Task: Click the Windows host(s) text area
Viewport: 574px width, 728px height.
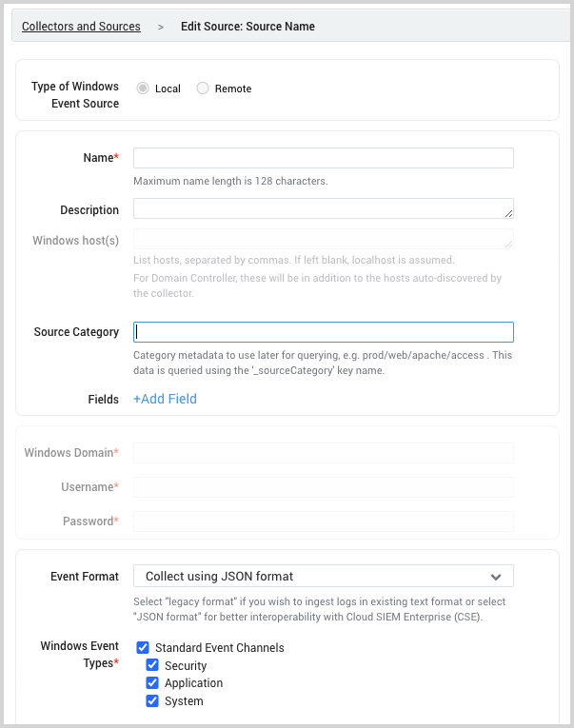Action: point(324,239)
